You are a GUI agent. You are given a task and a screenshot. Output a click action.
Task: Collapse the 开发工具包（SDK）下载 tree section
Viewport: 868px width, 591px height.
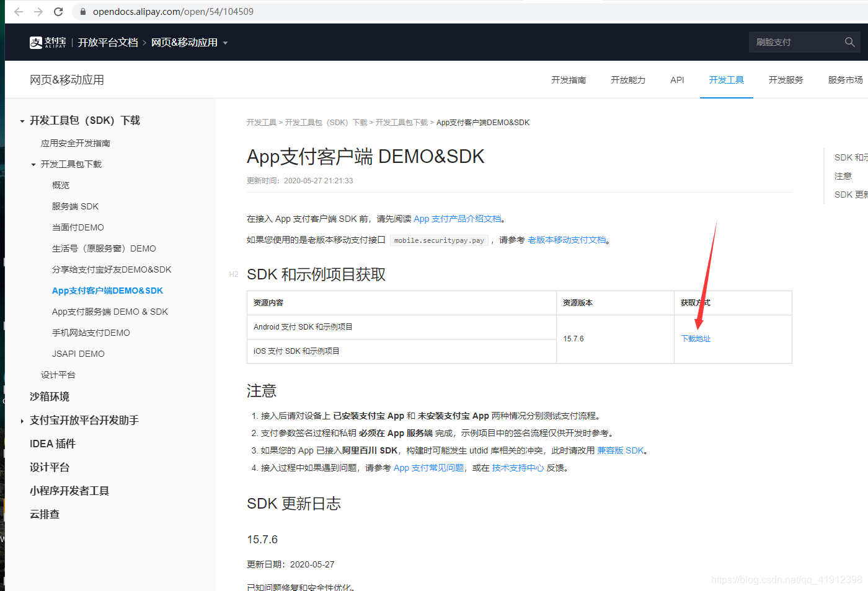tap(22, 121)
